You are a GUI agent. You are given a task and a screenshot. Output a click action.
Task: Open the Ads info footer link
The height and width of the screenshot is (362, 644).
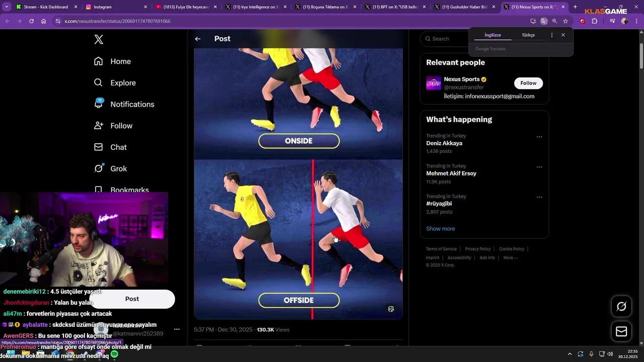pos(487,258)
